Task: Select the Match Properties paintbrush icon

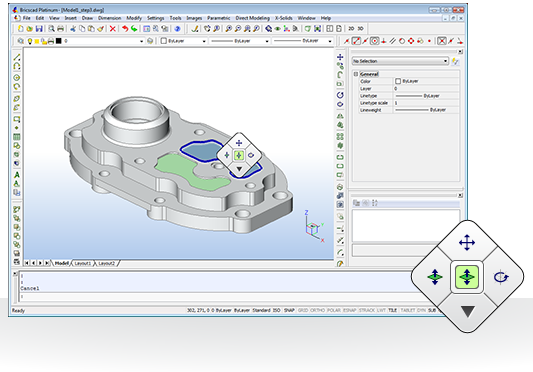Action: 100,29
